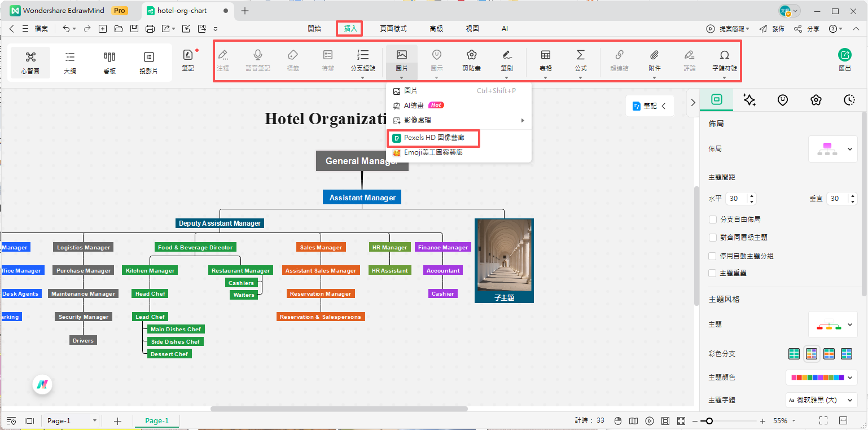Screen dimensions: 868x430
Task: Click the 匯出 export button icon
Action: point(845,55)
